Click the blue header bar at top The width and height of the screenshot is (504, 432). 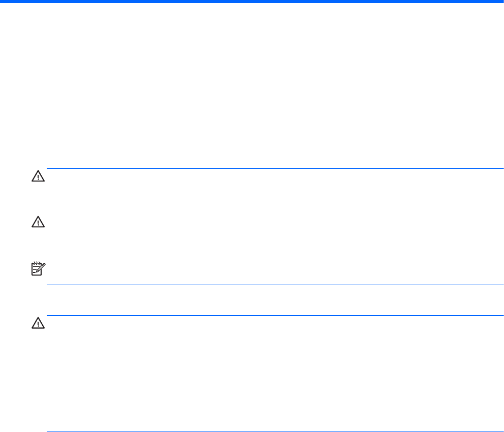click(x=252, y=2)
